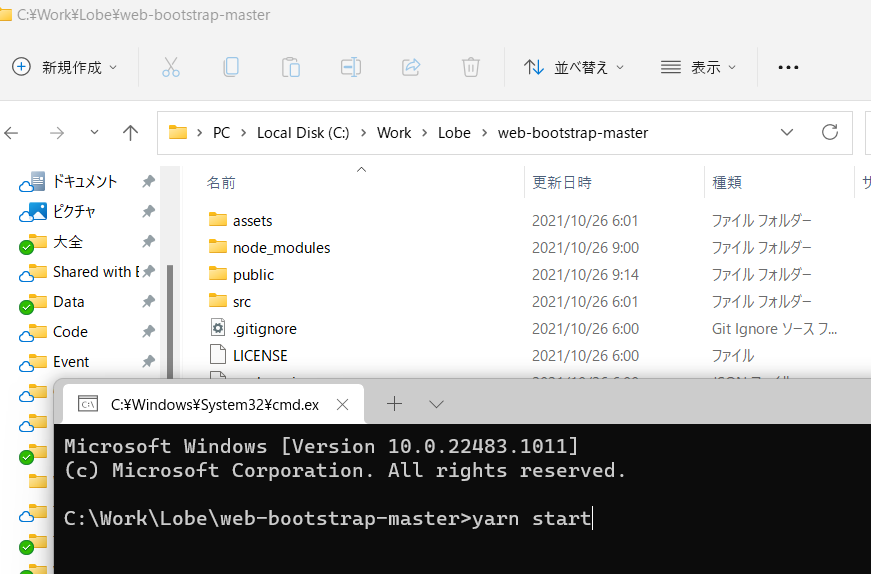Expand address bar history dropdown
The height and width of the screenshot is (574, 871).
coord(787,132)
